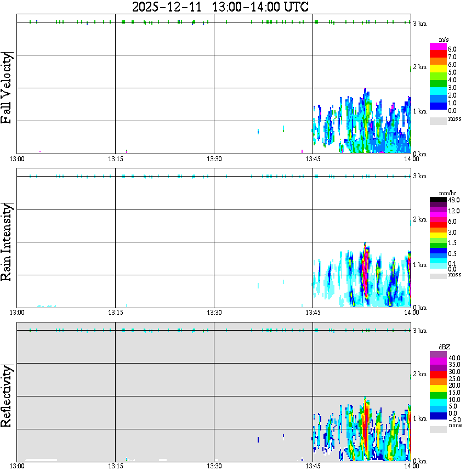Image resolution: width=466 pixels, height=476 pixels.
Task: Click '25.0' label in the dBZ legend
Action: point(454,378)
